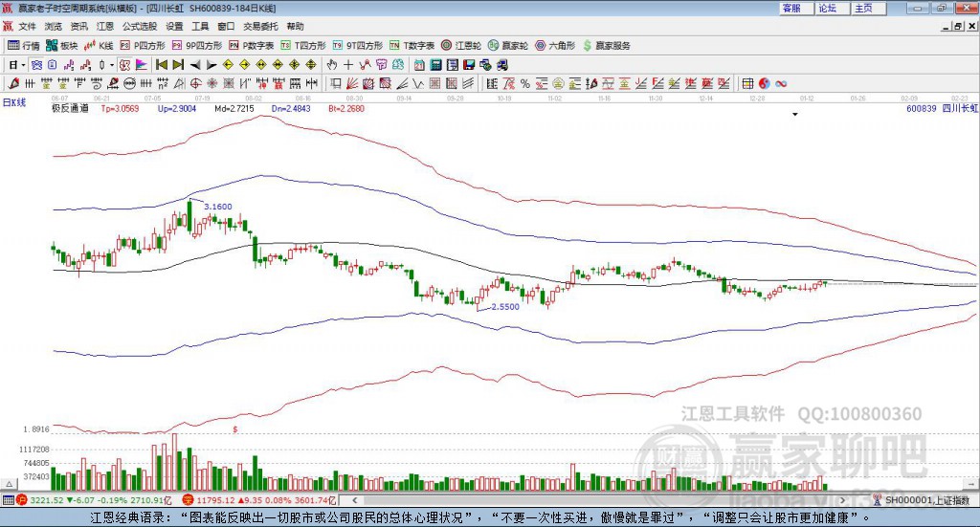Image resolution: width=980 pixels, height=527 pixels.
Task: Open the calculator icon
Action: pos(435,65)
